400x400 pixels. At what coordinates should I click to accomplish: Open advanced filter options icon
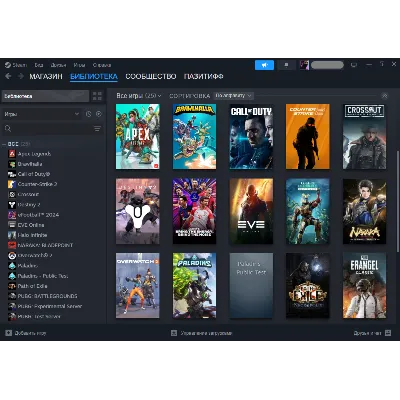click(x=97, y=129)
